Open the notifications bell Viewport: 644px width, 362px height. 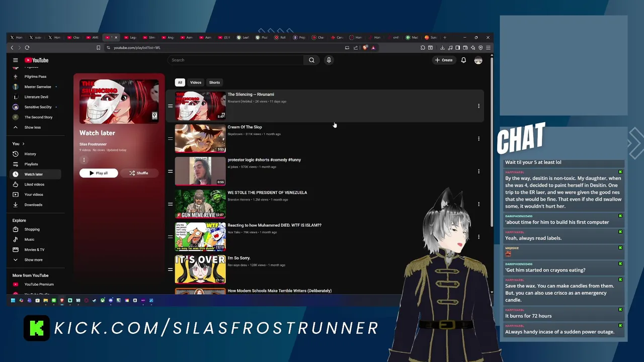(x=463, y=60)
